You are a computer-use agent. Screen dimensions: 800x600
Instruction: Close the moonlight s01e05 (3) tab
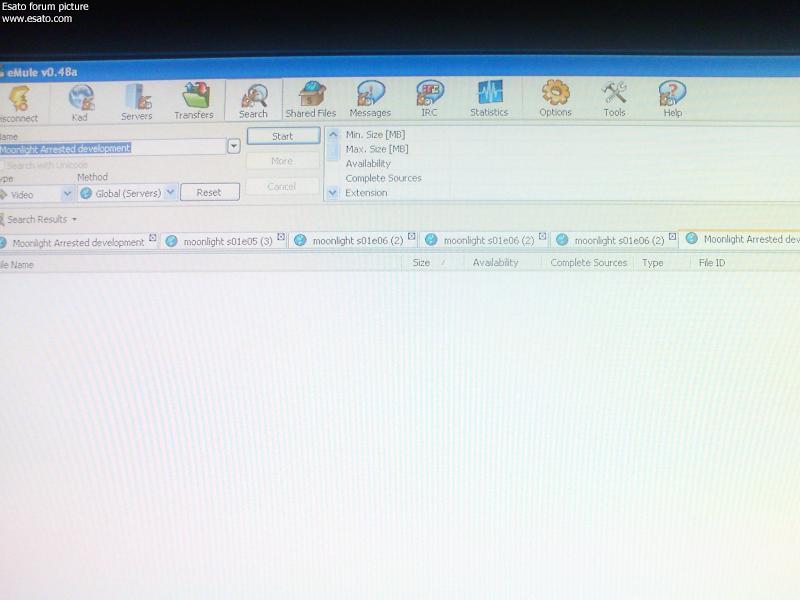[281, 238]
